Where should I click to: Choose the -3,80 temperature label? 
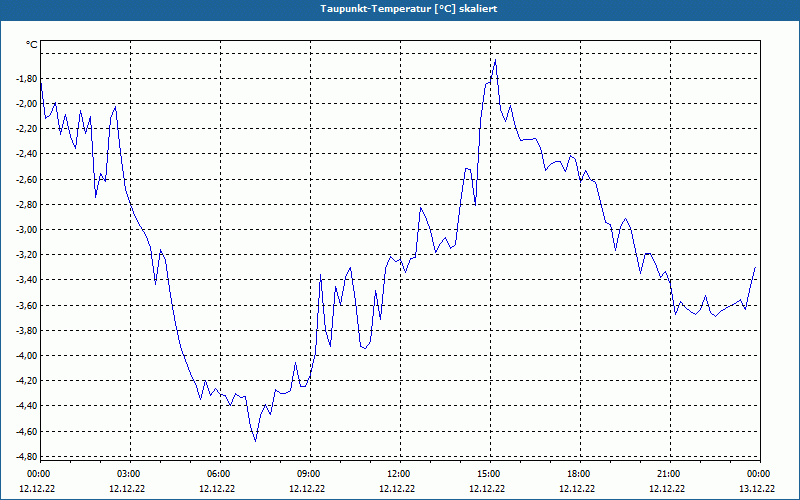(27, 331)
